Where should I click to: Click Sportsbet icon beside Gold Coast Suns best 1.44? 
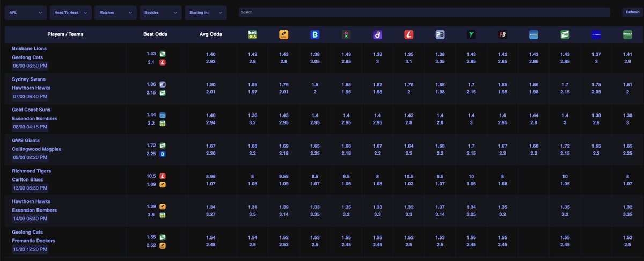pos(163,115)
